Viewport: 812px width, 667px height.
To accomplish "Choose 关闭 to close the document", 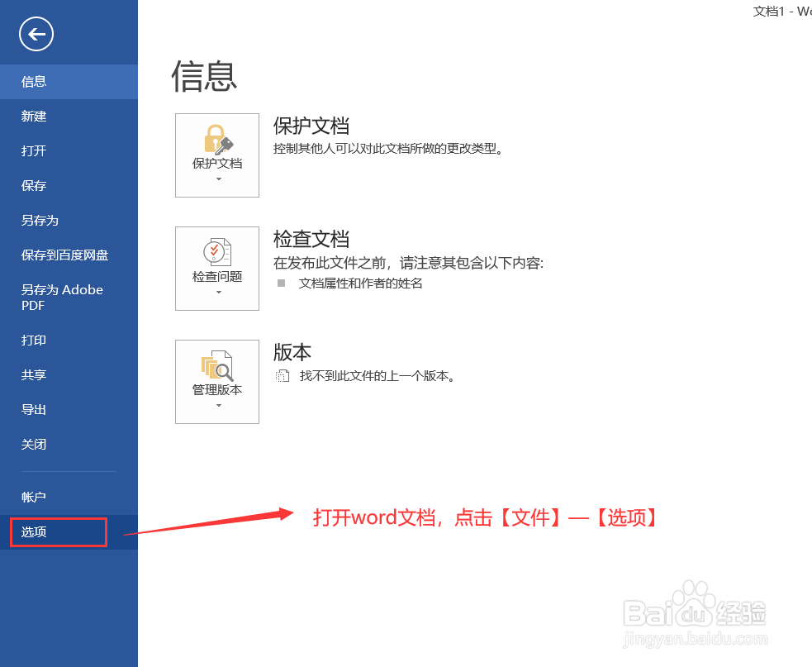I will 69,444.
